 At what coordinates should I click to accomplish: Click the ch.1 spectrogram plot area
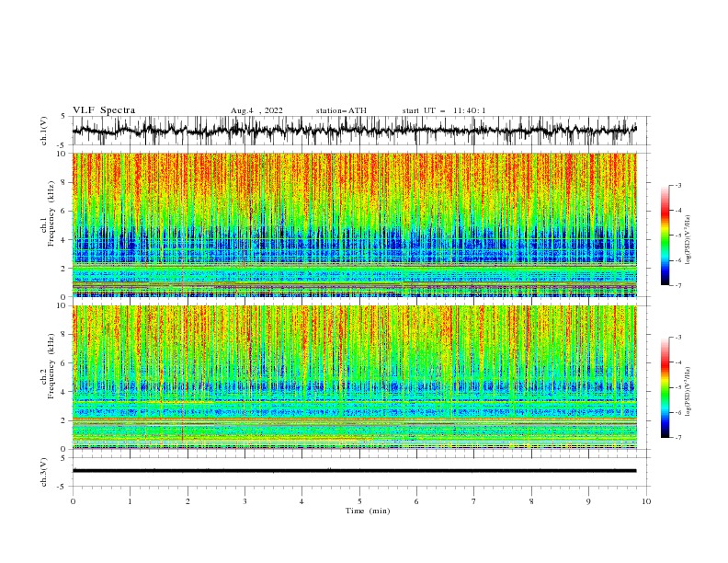(354, 224)
